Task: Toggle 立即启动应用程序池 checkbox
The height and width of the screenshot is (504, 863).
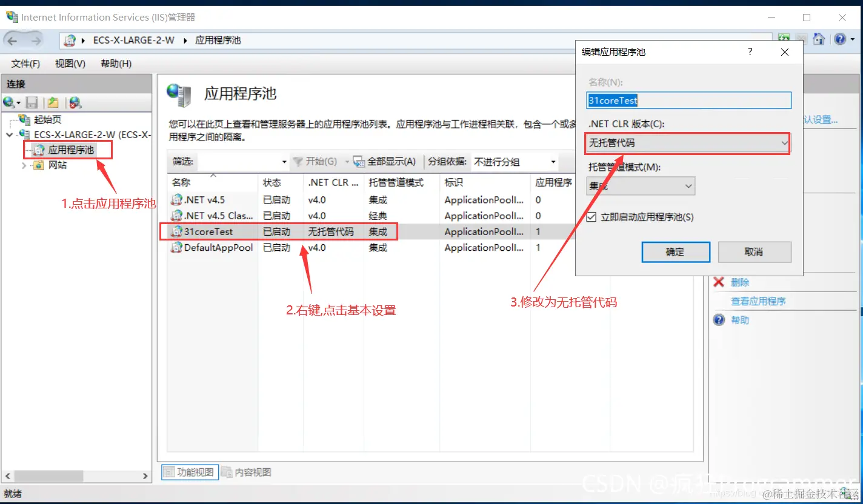Action: click(591, 217)
